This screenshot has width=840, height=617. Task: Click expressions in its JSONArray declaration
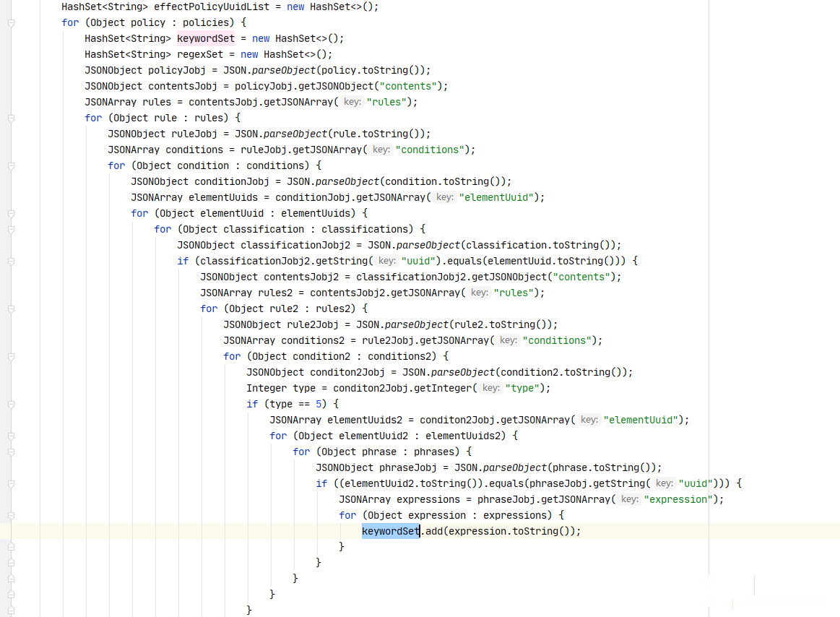coord(428,500)
